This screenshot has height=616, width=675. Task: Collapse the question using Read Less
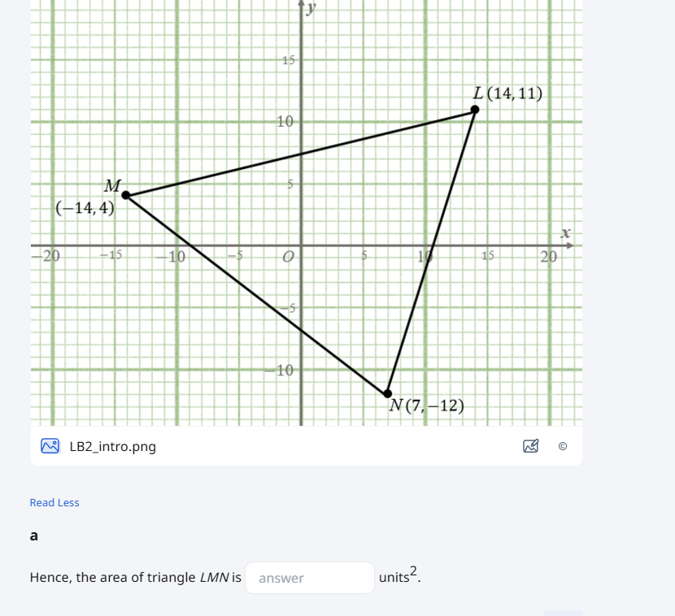54,502
